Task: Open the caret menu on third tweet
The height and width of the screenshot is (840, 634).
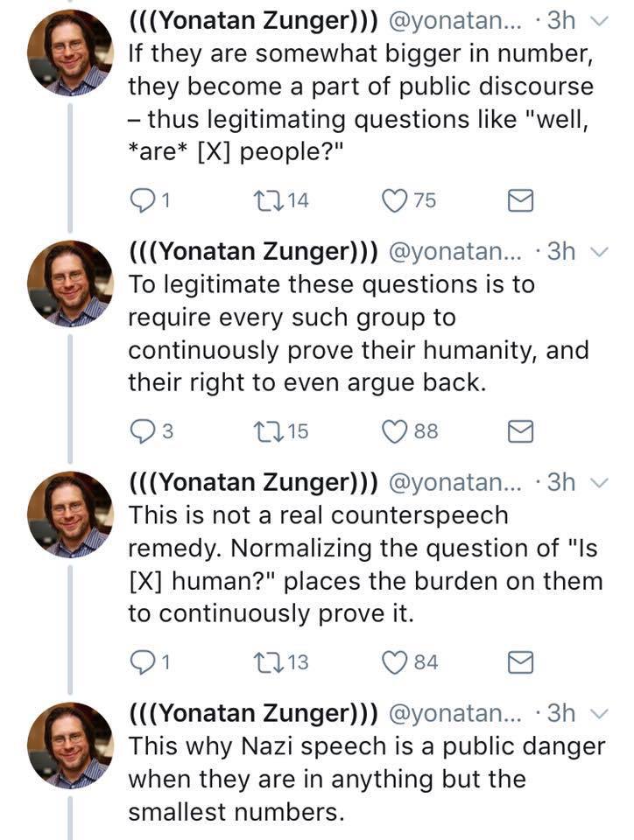Action: (599, 483)
